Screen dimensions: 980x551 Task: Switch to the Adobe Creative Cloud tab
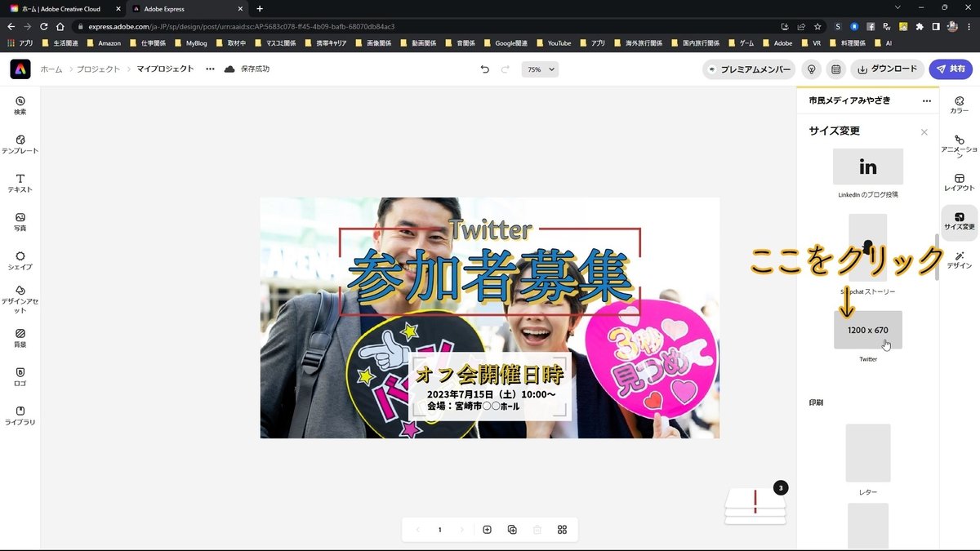(62, 8)
